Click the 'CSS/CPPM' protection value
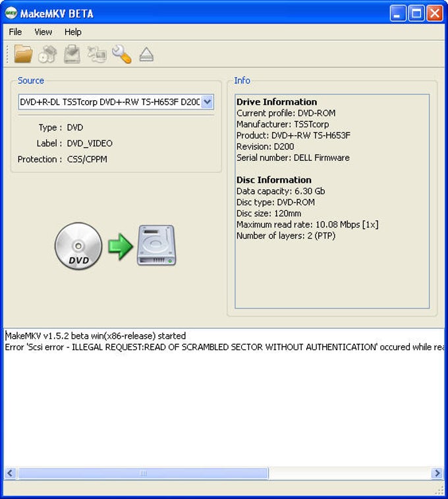Image resolution: width=448 pixels, height=499 pixels. (x=87, y=159)
